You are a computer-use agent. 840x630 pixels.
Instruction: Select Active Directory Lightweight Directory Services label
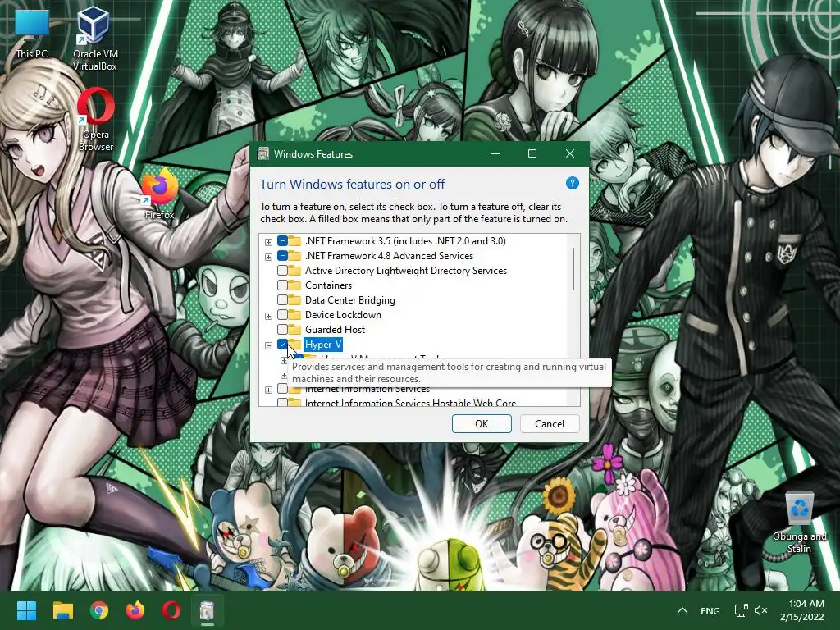click(405, 271)
